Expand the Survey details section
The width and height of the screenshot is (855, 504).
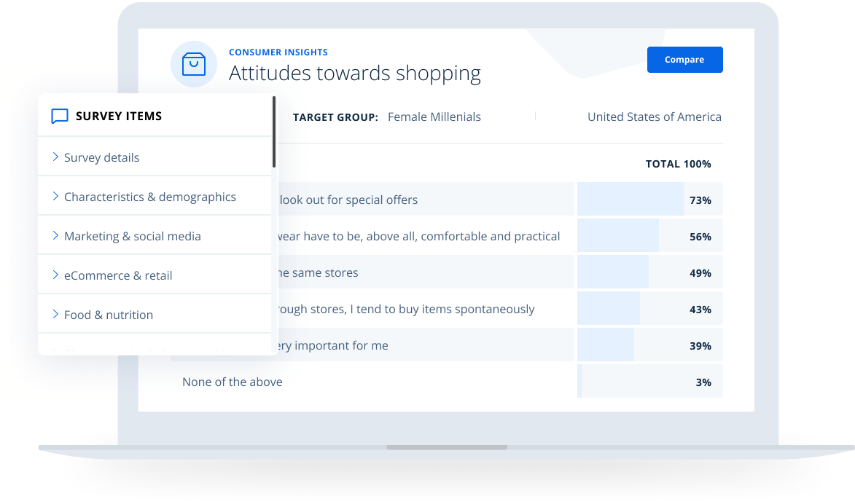[102, 157]
